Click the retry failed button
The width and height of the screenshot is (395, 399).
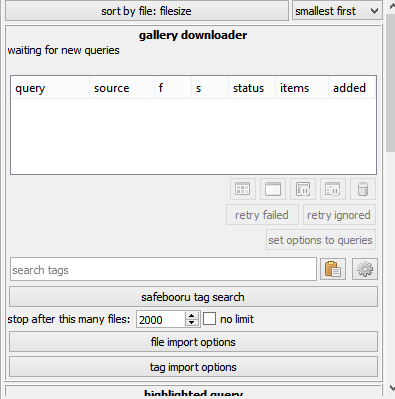[262, 215]
